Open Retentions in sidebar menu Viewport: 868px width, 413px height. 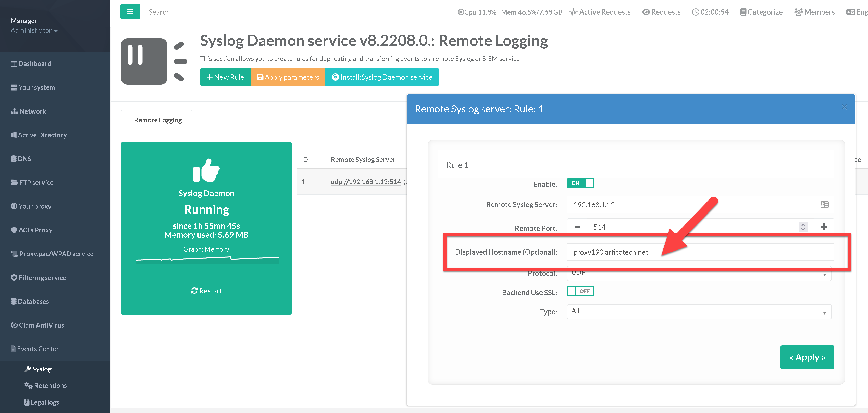pyautogui.click(x=50, y=386)
